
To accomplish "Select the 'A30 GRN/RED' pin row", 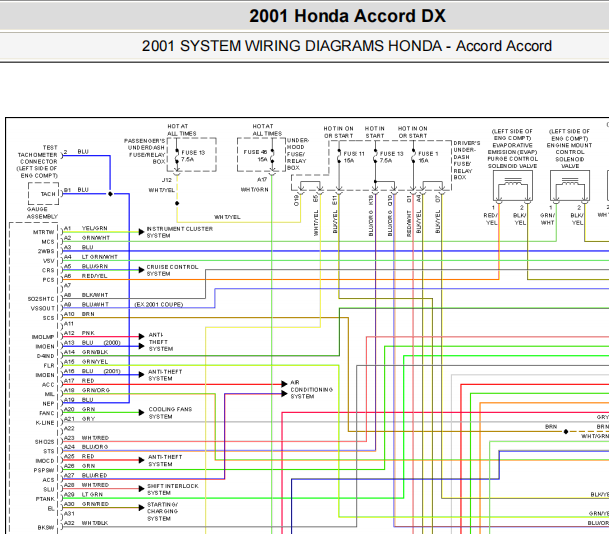I will tap(86, 504).
